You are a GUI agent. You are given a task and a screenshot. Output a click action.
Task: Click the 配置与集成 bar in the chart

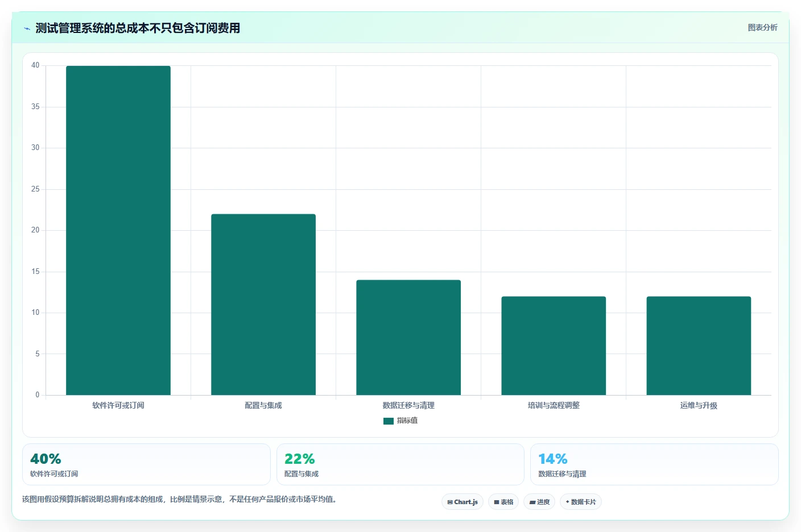263,305
